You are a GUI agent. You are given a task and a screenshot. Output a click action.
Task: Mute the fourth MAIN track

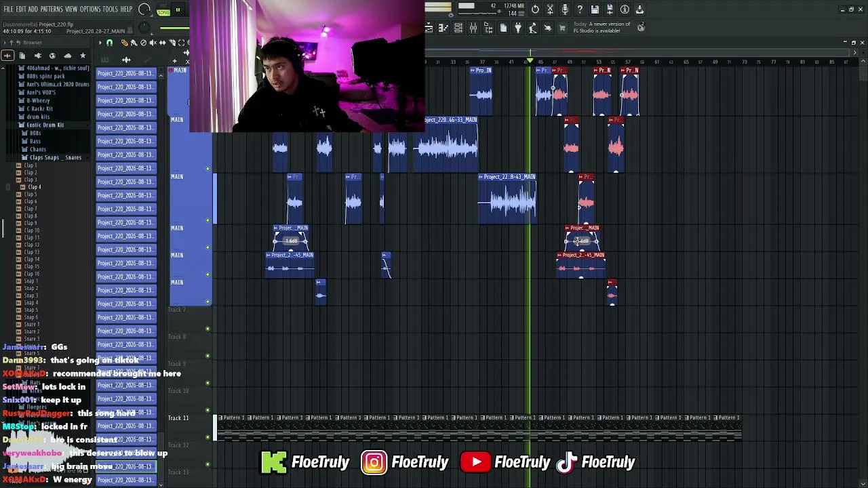click(208, 247)
